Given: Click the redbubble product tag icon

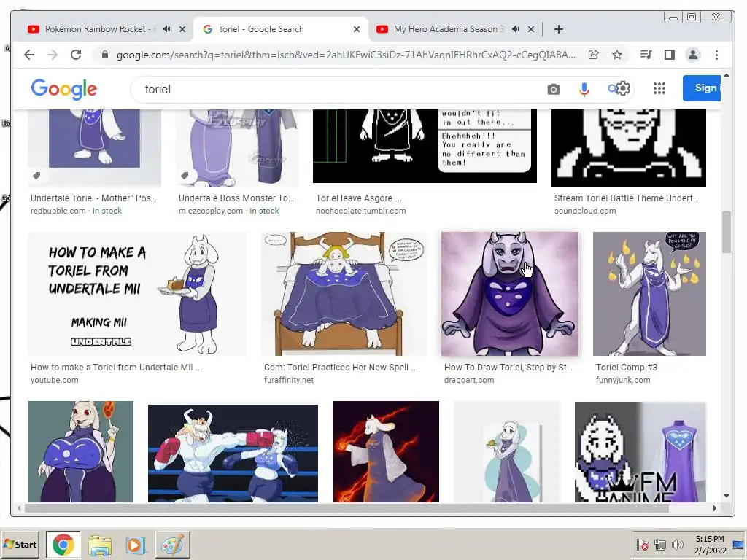Looking at the screenshot, I should 36,176.
